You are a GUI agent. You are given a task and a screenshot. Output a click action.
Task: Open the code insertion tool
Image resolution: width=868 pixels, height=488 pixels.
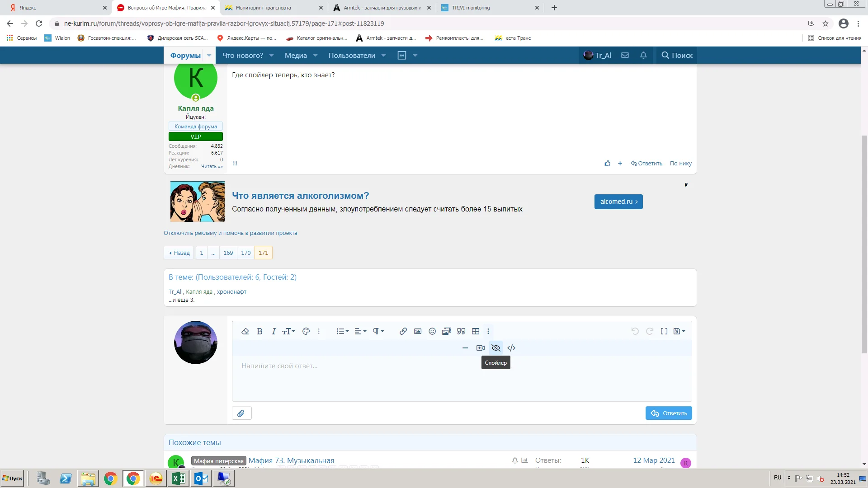pos(511,348)
